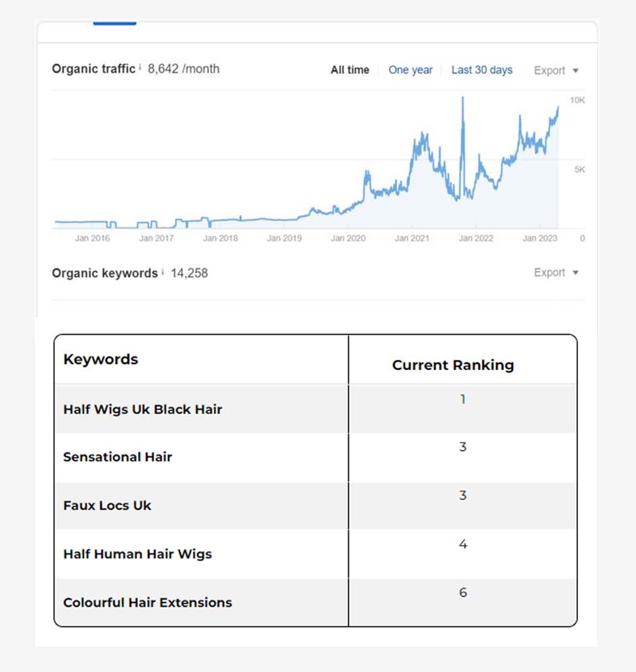Click the Jan 2020 label on the chart axis
This screenshot has width=636, height=672.
[x=348, y=238]
